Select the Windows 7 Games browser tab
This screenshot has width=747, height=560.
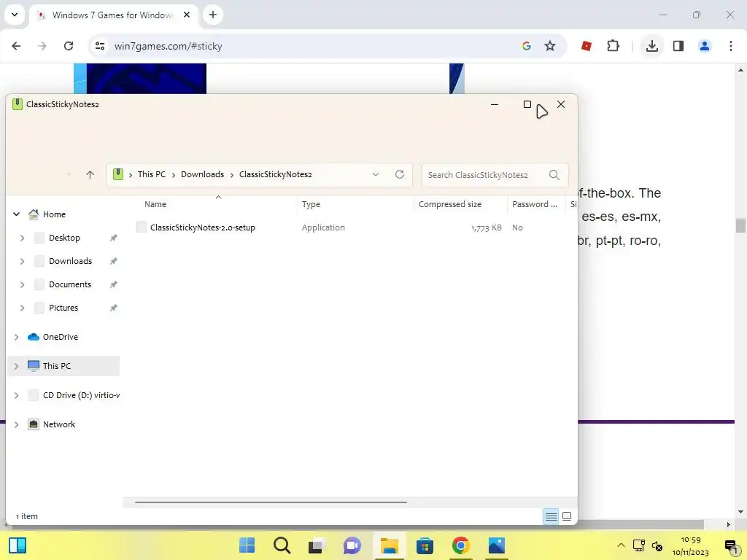[112, 15]
